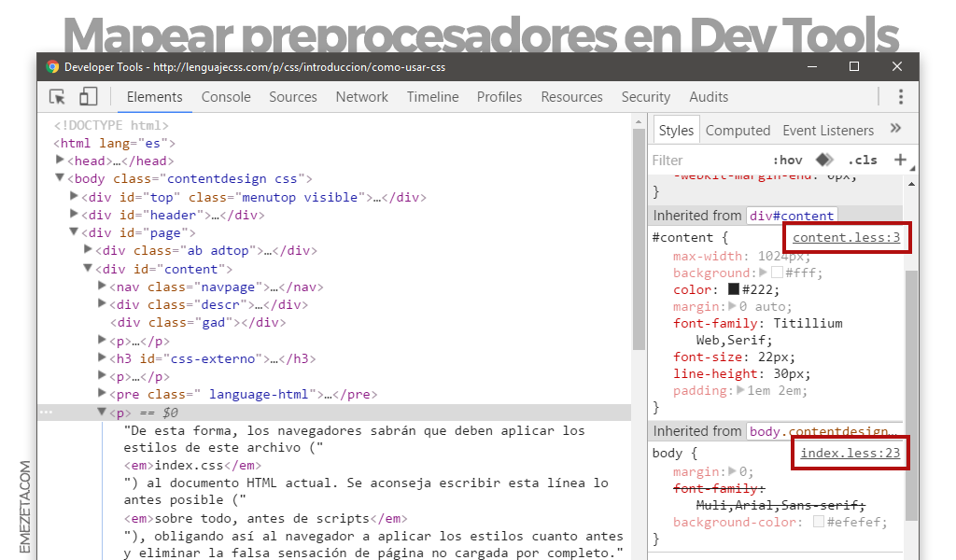This screenshot has height=560, width=956.
Task: Select the em index.css element
Action: 192,466
